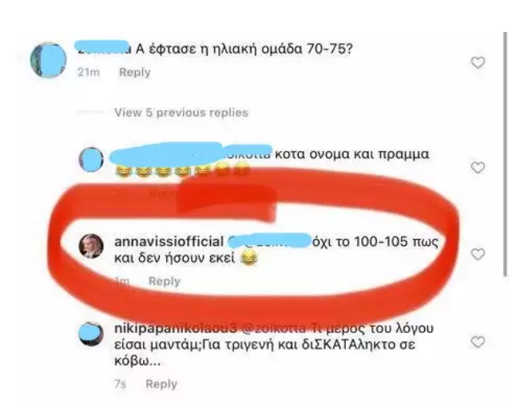This screenshot has height=405, width=532.
Task: Open the redacted username before 'κοτα ονομα και πραμμα'
Action: coord(192,154)
